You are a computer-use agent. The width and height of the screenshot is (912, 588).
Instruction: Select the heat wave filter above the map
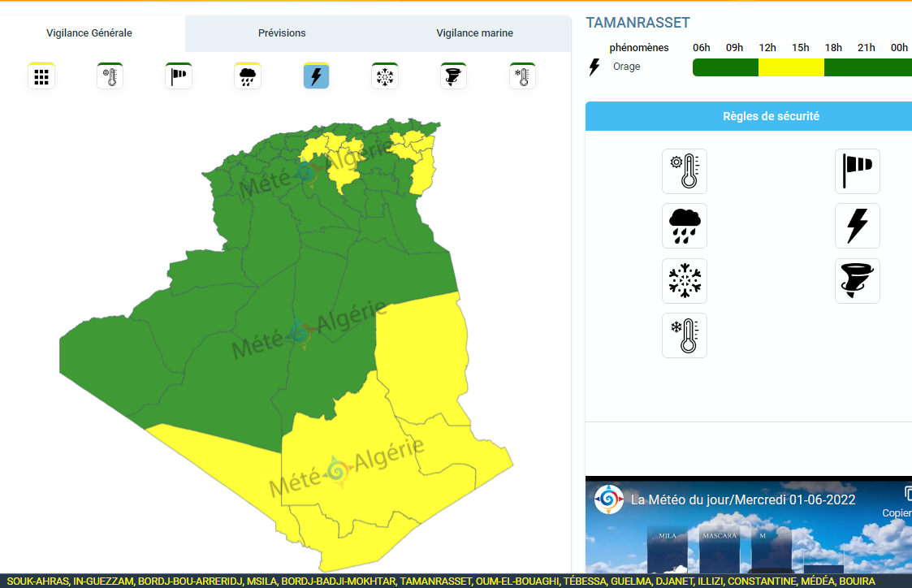(110, 76)
